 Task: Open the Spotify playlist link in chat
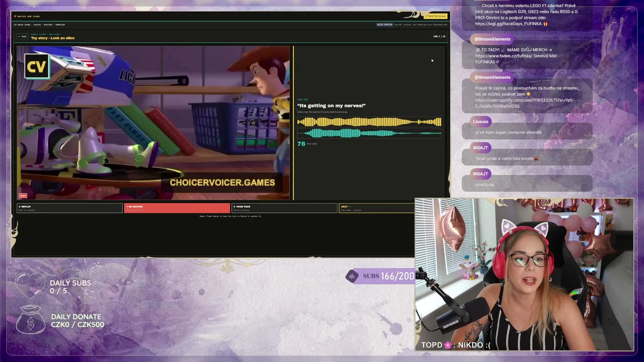click(524, 103)
